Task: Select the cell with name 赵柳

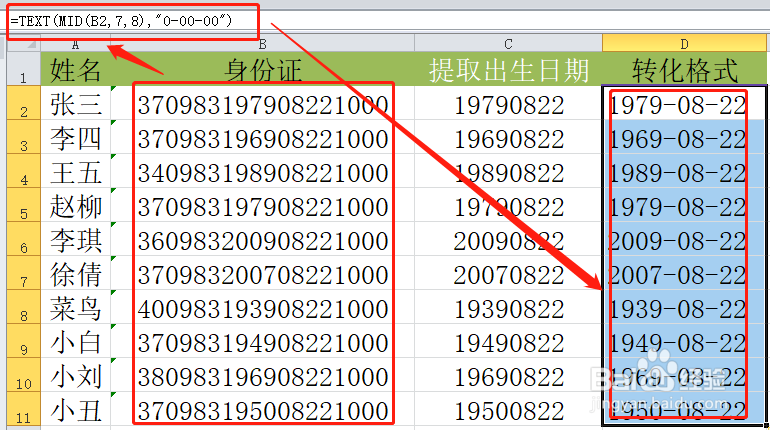Action: tap(76, 205)
